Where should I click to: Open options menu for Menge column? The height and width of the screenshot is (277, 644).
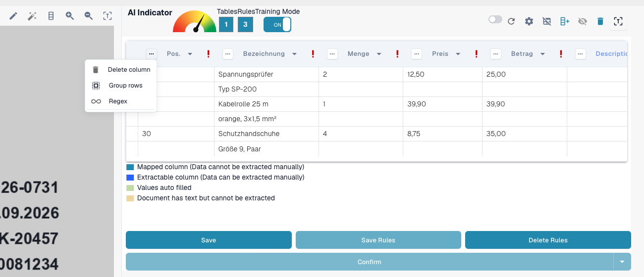click(332, 54)
